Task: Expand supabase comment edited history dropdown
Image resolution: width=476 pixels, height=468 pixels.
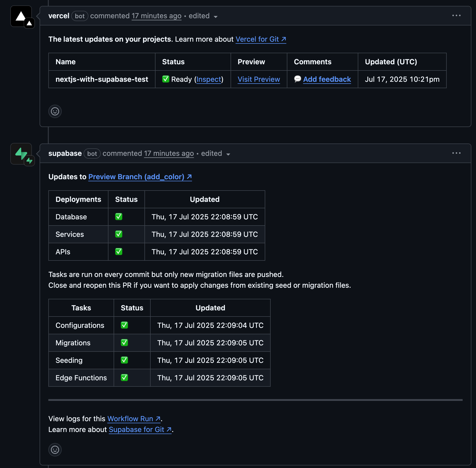Action: 215,154
